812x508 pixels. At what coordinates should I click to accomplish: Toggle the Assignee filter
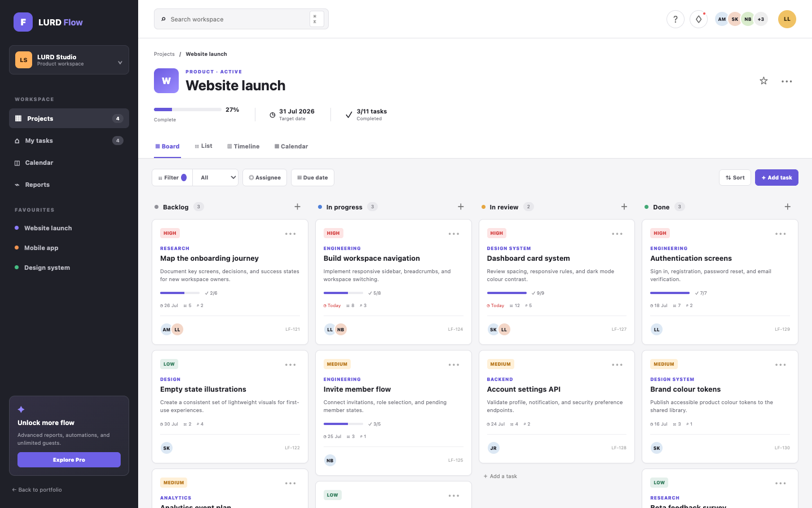(264, 178)
